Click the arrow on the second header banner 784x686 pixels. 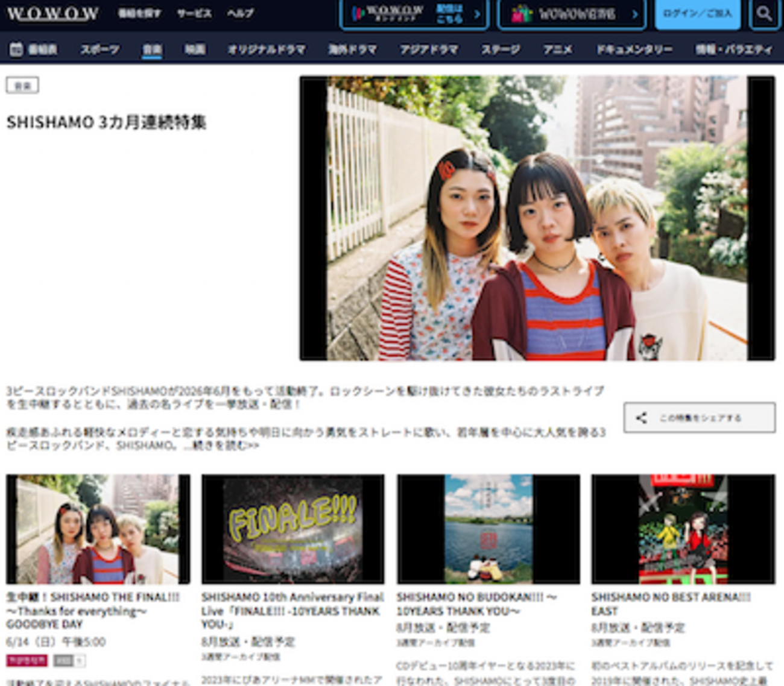(x=634, y=13)
